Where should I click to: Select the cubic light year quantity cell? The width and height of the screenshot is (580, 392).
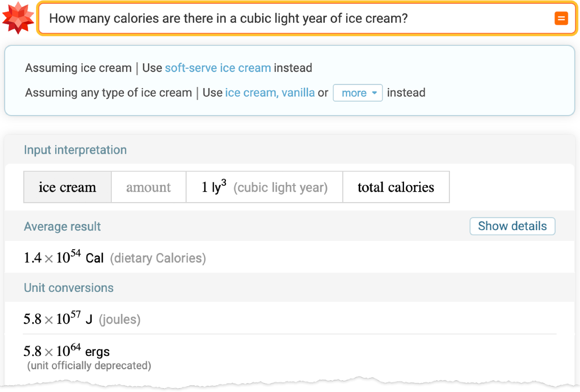point(264,187)
